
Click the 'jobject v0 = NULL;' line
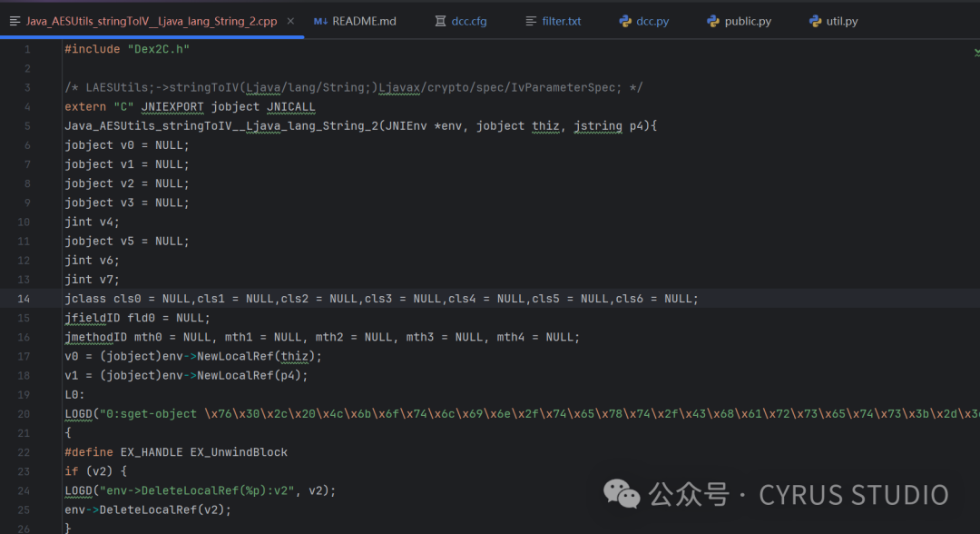tap(127, 145)
